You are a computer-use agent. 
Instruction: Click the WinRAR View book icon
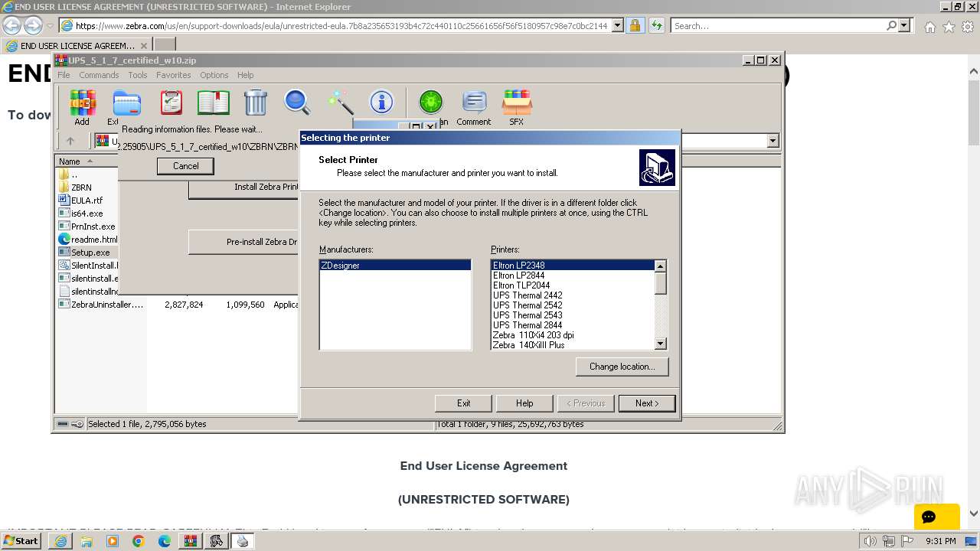[x=214, y=102]
